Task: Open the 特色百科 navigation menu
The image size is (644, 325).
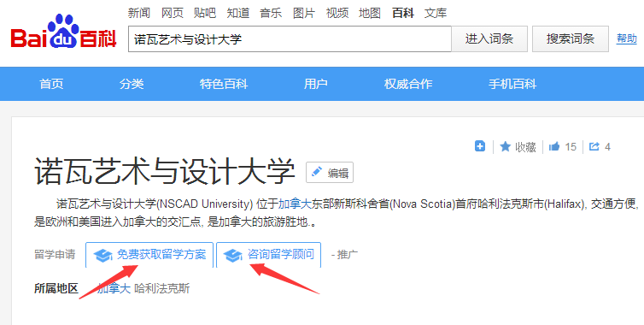Action: [x=224, y=84]
